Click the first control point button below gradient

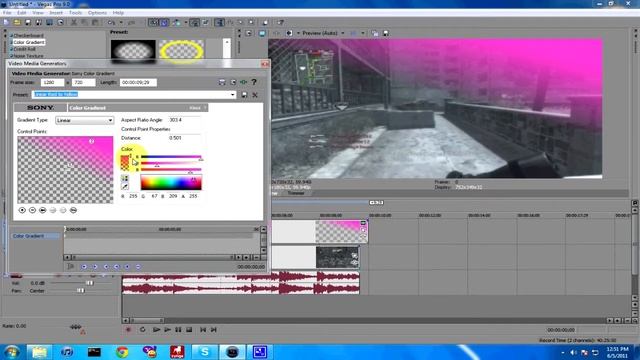[22, 210]
